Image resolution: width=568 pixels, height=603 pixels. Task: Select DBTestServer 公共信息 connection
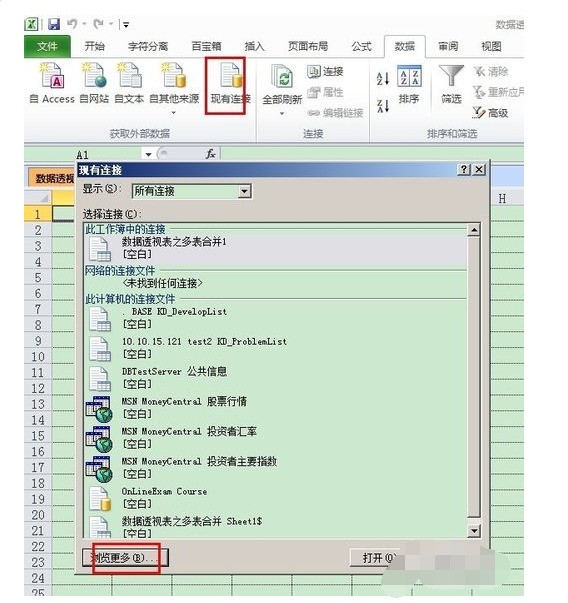tap(275, 378)
